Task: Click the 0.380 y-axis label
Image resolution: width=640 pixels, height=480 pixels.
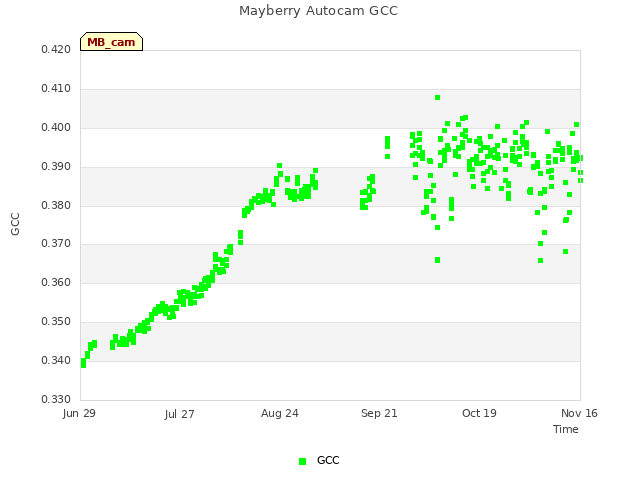Action: point(56,205)
